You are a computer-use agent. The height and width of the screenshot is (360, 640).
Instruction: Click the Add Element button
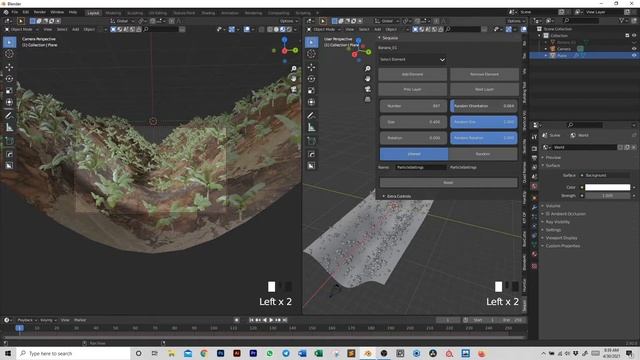413,74
